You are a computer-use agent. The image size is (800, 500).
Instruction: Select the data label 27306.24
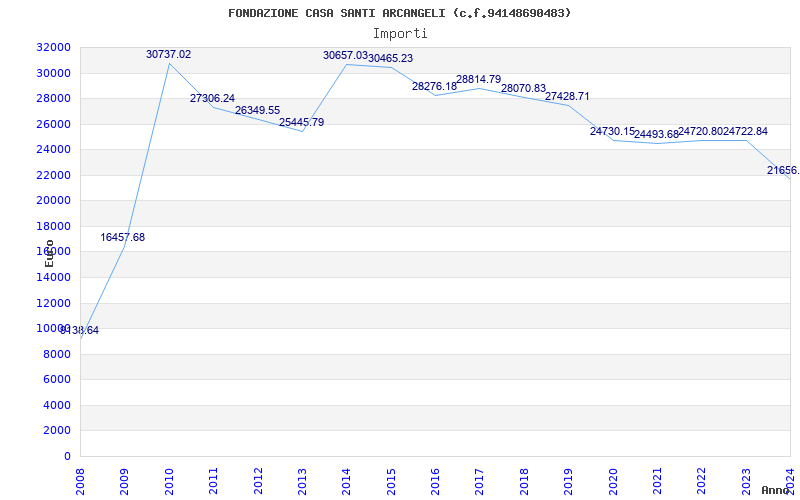[212, 98]
